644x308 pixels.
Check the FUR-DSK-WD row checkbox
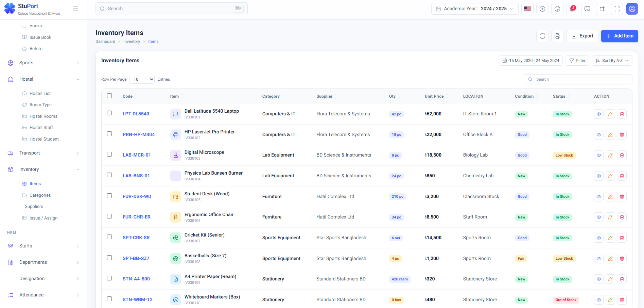109,196
